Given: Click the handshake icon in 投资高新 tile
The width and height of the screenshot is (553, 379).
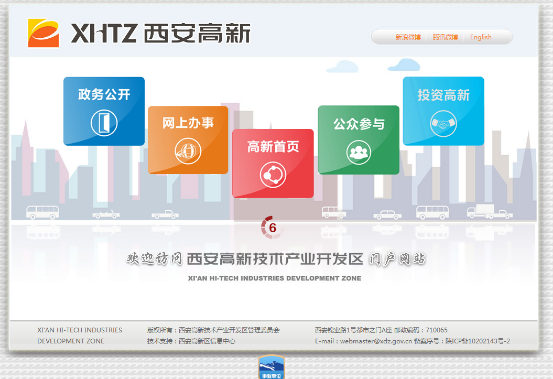Looking at the screenshot, I should pos(443,123).
